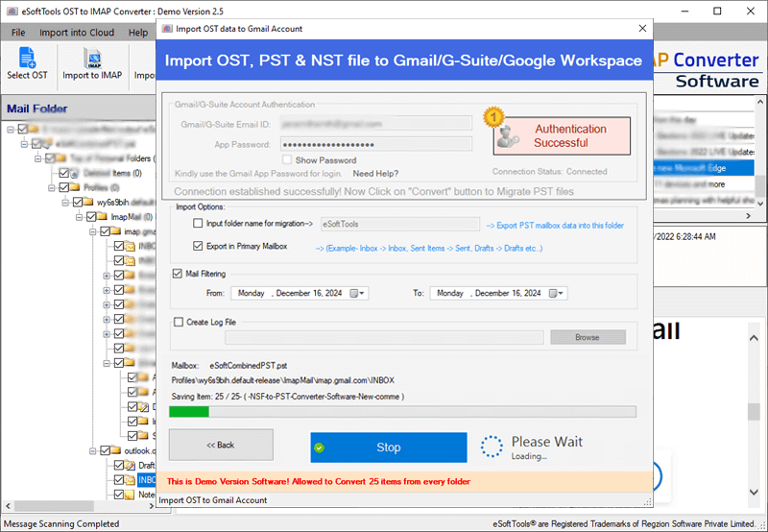Click the Draft folder icon in mail tree
The height and width of the screenshot is (532, 768).
tap(130, 465)
